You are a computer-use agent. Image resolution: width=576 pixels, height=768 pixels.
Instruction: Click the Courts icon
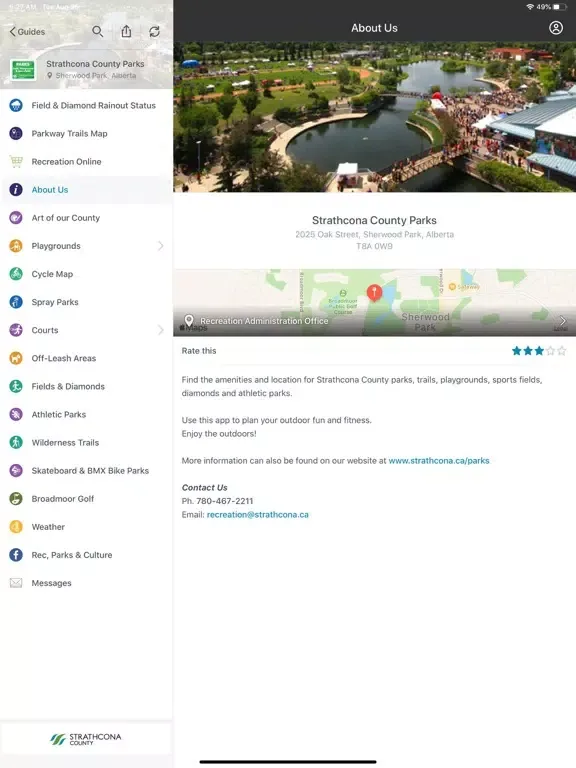point(16,330)
